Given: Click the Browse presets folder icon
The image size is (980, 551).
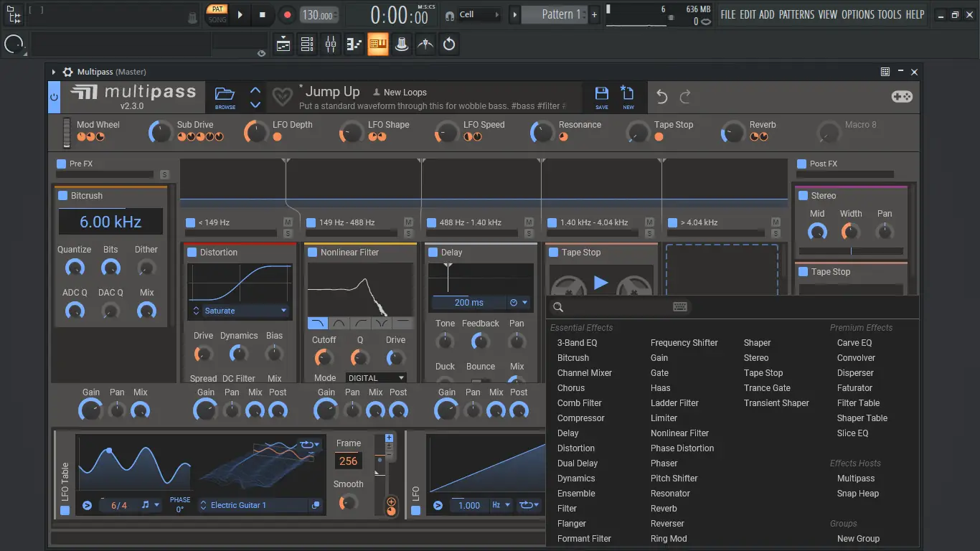Looking at the screenshot, I should click(225, 95).
